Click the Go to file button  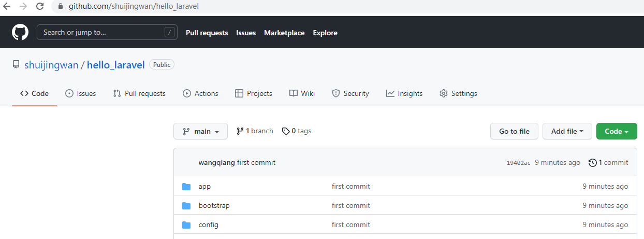click(514, 131)
